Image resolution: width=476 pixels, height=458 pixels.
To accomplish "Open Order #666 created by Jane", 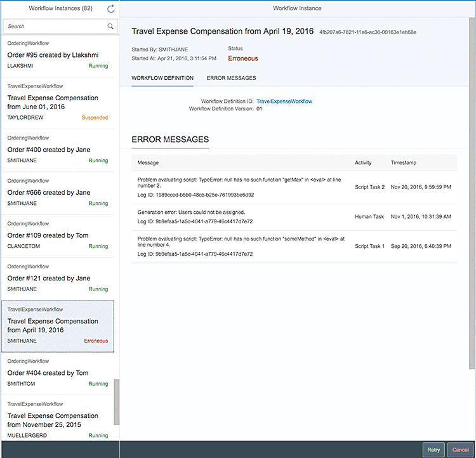I will click(58, 192).
